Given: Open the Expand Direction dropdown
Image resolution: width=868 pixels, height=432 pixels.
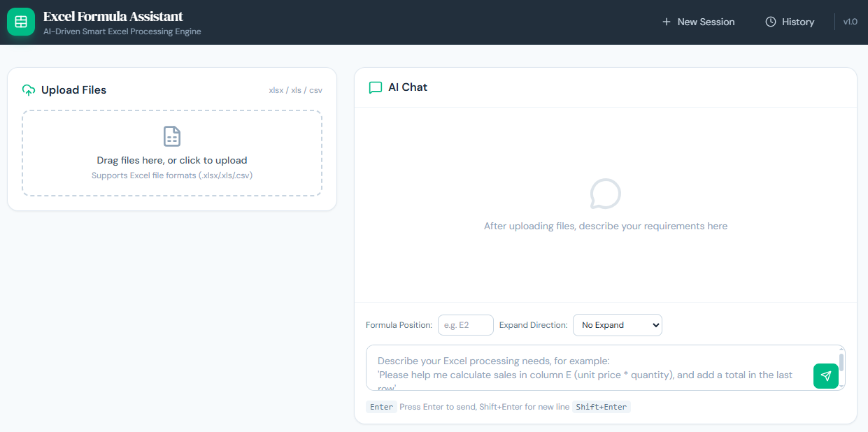Looking at the screenshot, I should coord(618,325).
